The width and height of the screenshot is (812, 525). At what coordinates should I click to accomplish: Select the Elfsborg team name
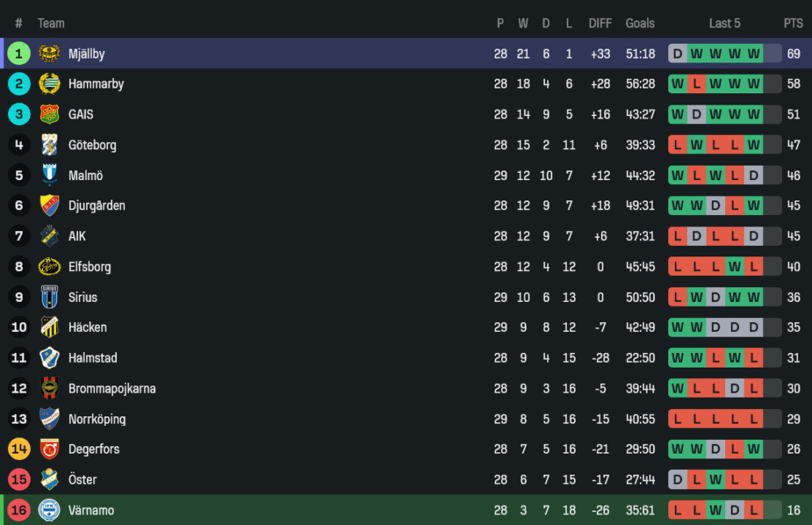89,267
